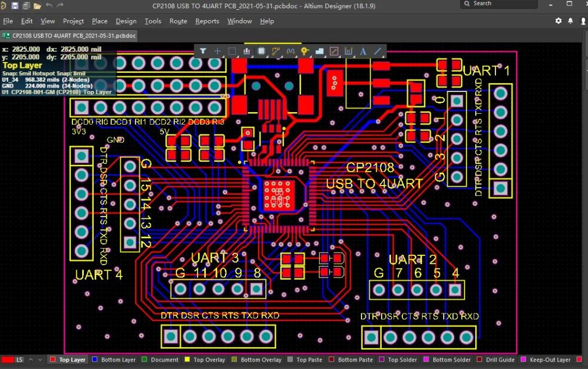Select the place polygon pour tool
Screen dimensions: 588x369
pos(320,51)
